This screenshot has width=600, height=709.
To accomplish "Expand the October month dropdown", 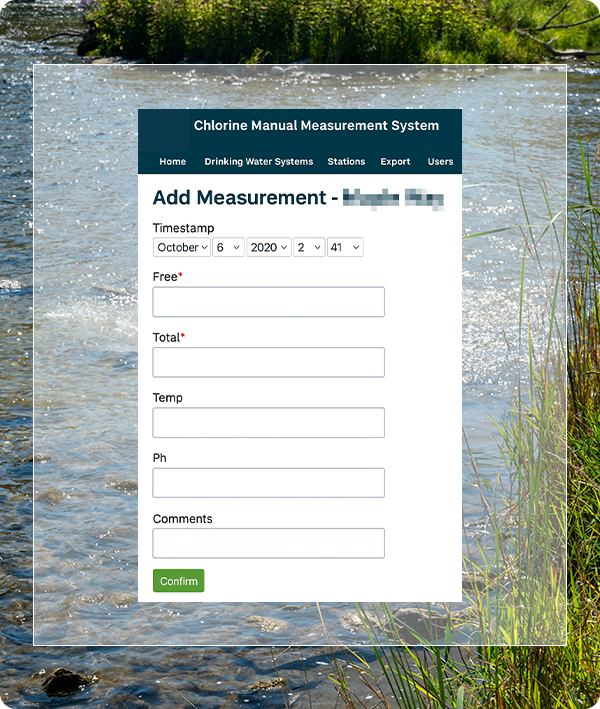I will 182,247.
